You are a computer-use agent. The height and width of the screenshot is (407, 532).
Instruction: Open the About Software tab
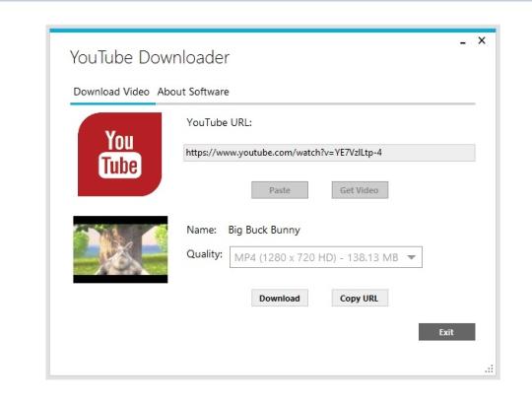(x=193, y=92)
